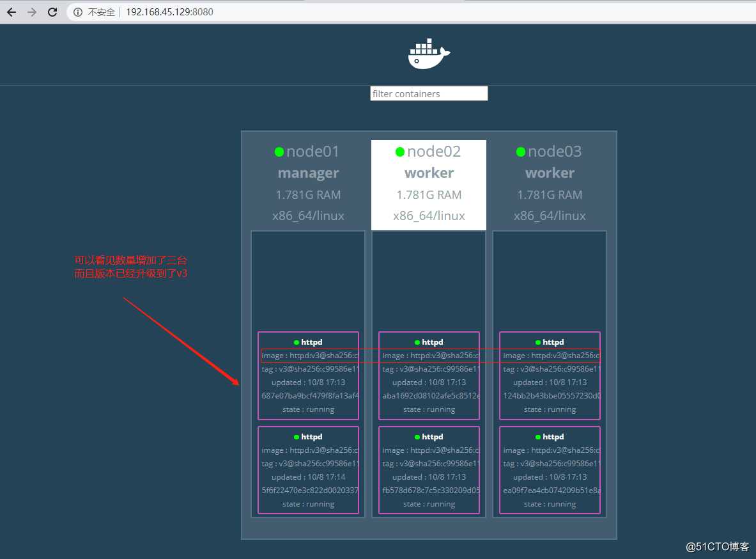Toggle the running dot on node01's top httpd container

[x=296, y=342]
